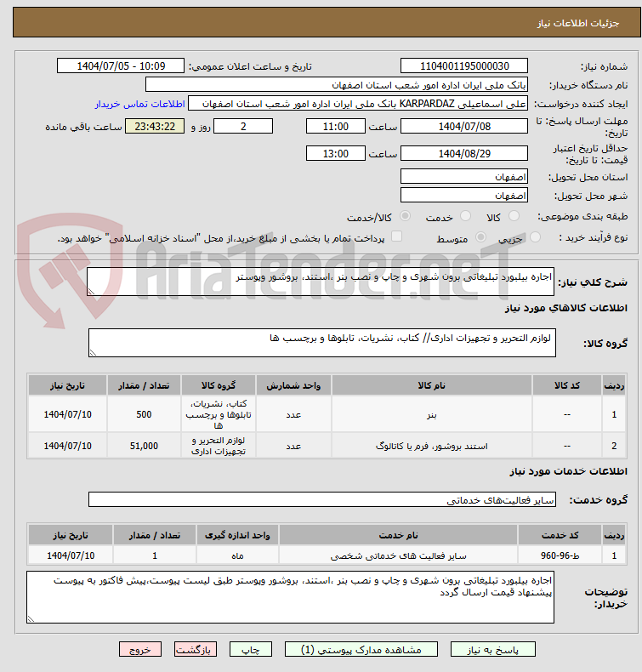Select the جزیی purchase type radio

click(535, 237)
